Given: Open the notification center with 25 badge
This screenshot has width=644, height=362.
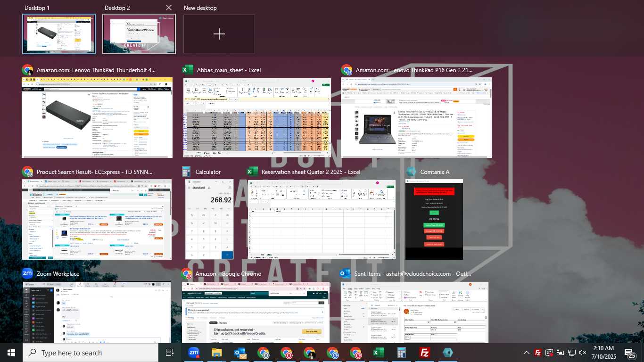Looking at the screenshot, I should click(630, 353).
